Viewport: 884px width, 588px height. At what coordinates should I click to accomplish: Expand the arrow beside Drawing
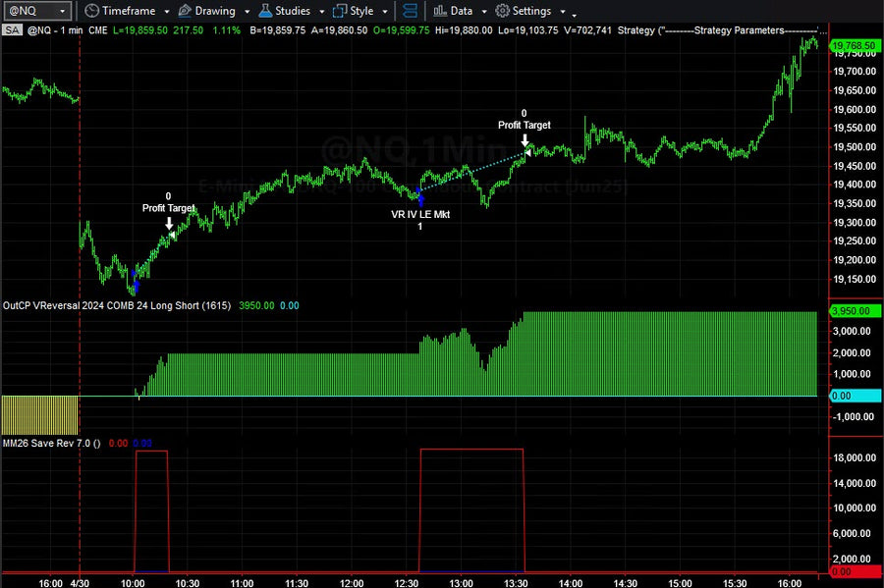(247, 11)
